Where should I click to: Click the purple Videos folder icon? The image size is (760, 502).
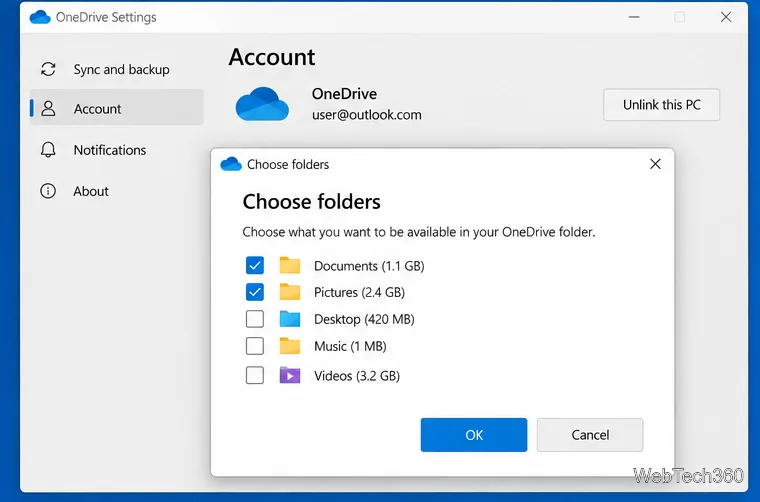tap(290, 375)
